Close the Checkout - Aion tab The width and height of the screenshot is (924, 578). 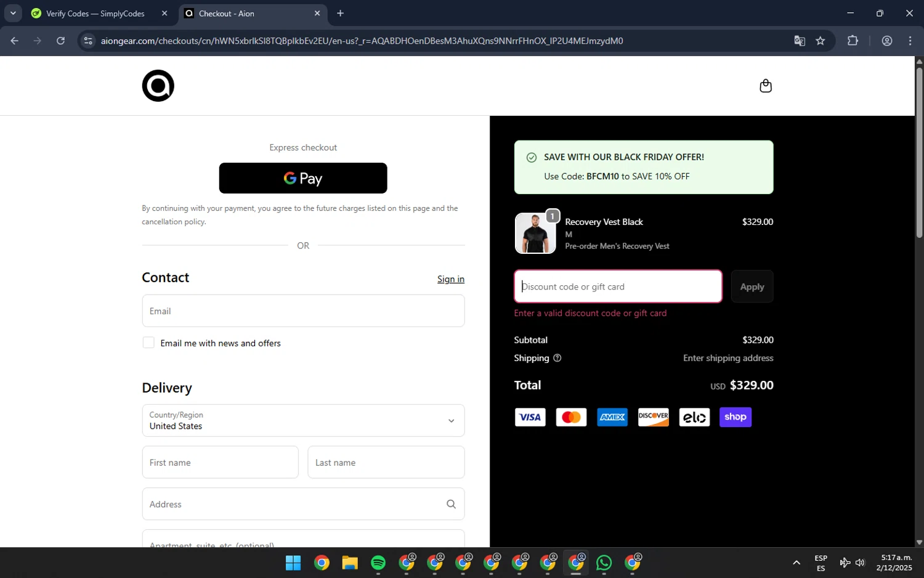point(317,13)
